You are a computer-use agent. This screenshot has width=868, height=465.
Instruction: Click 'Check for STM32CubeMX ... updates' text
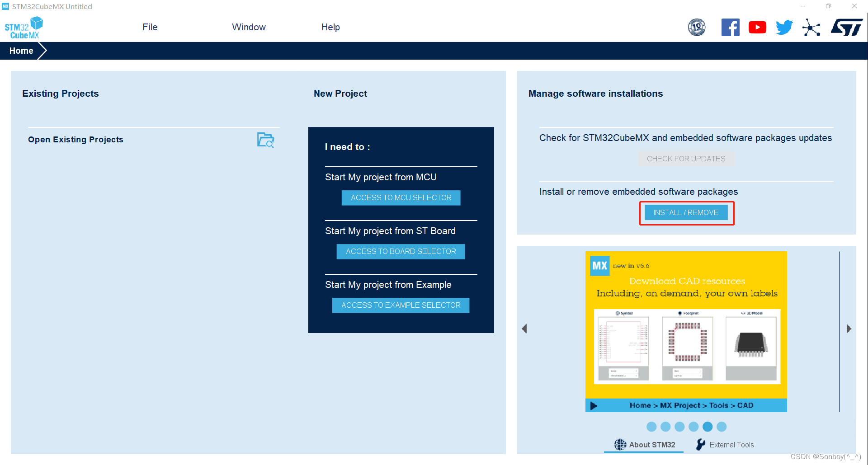point(685,138)
